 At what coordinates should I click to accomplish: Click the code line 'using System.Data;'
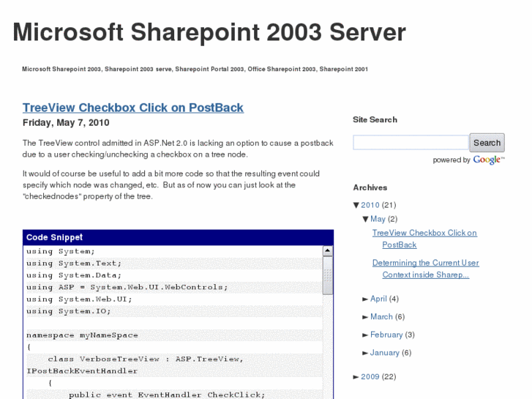point(74,275)
